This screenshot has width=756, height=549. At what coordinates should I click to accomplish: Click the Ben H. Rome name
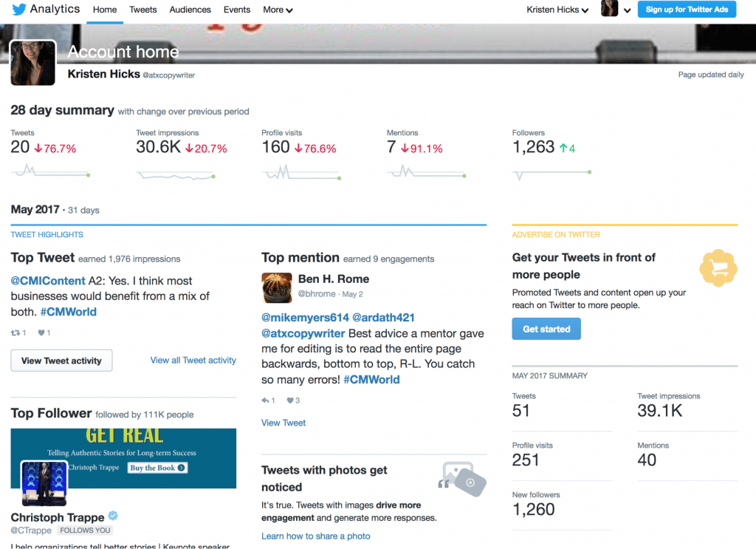point(334,279)
